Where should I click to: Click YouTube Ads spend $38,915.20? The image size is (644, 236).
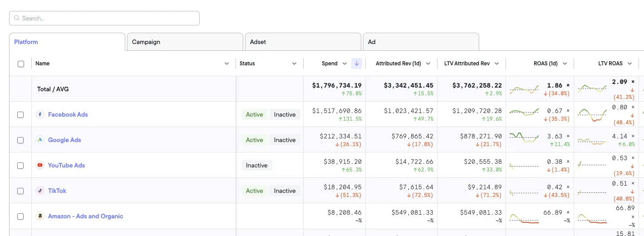pyautogui.click(x=343, y=162)
